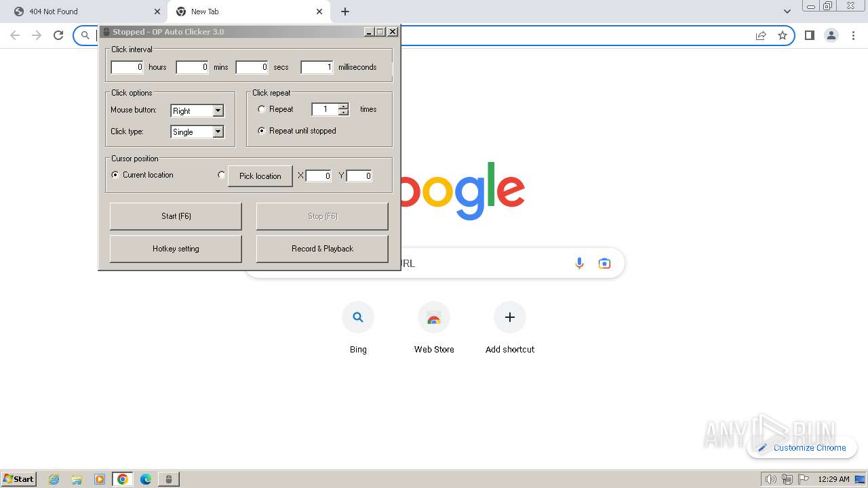Select the Repeat times radio button
Image resolution: width=868 pixels, height=488 pixels.
point(262,109)
